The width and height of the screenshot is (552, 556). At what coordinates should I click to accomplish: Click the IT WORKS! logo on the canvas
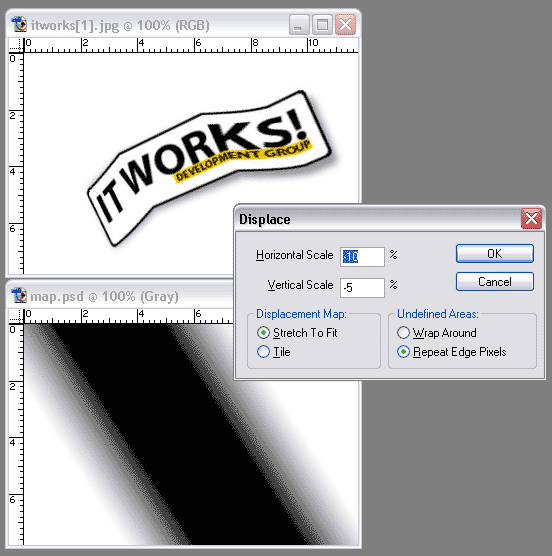tap(210, 167)
